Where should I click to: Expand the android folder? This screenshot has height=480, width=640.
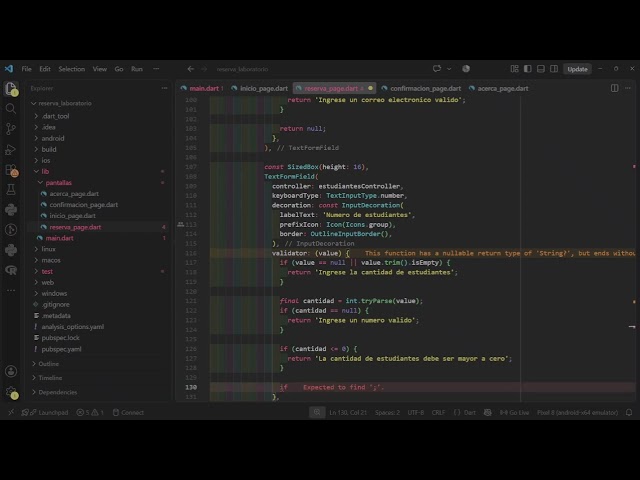click(x=53, y=138)
